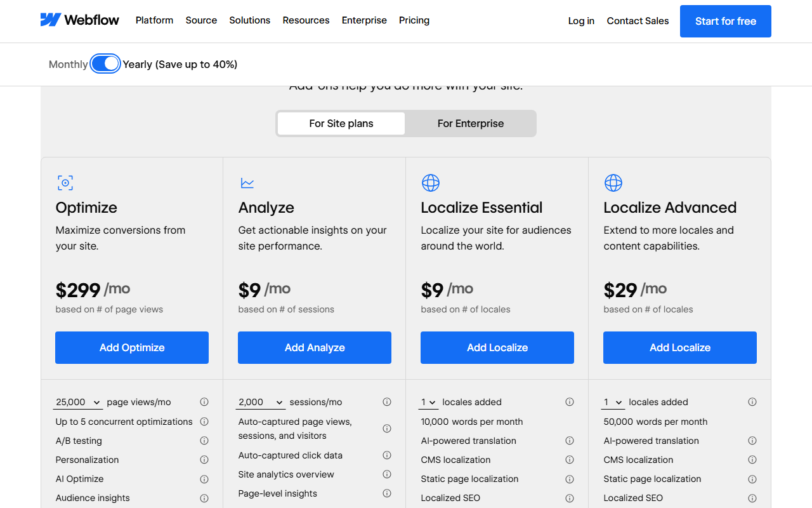Show info for Localize Advanced AI-powered translation
812x508 pixels.
(x=752, y=441)
